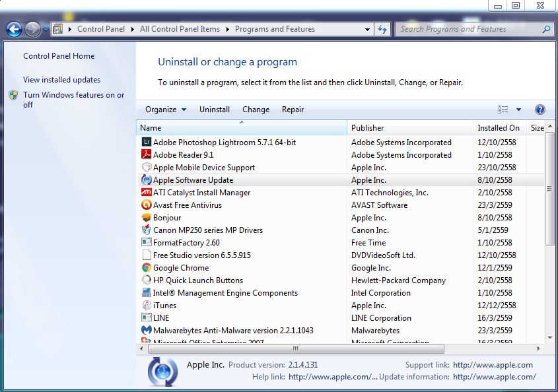Click the AVAST Software publisher cell
The width and height of the screenshot is (558, 392).
(379, 205)
